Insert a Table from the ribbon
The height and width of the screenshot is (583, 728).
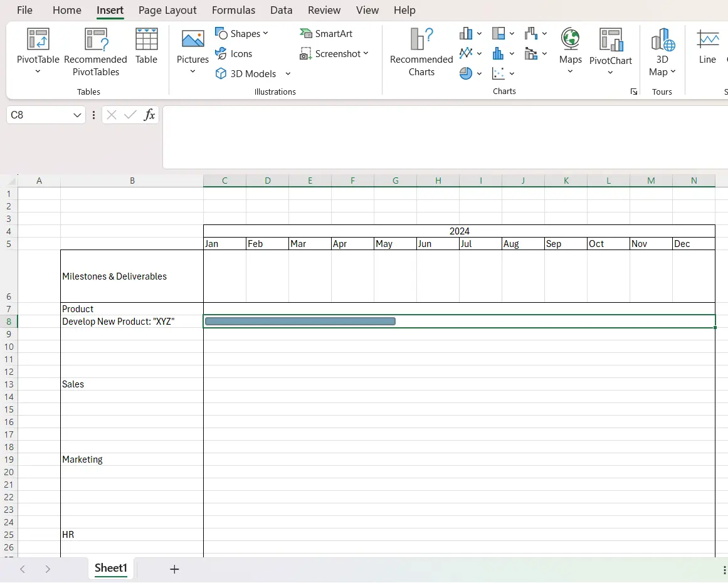click(x=146, y=46)
